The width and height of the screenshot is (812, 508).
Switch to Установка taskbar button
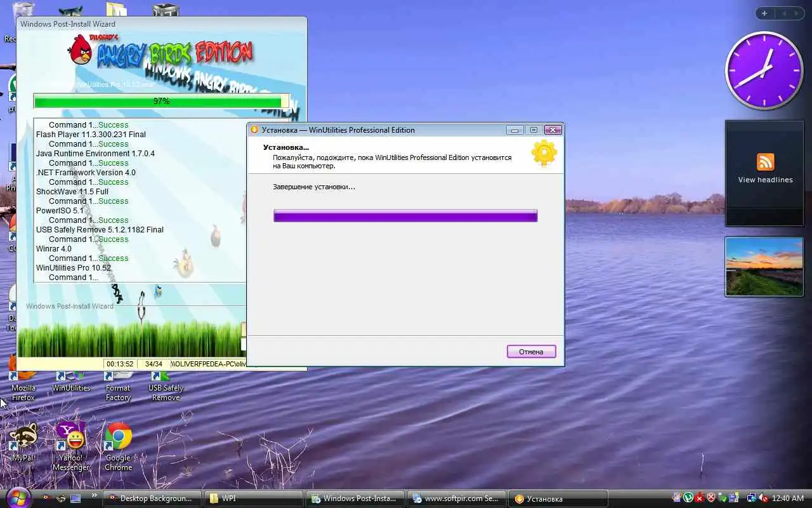coord(558,498)
